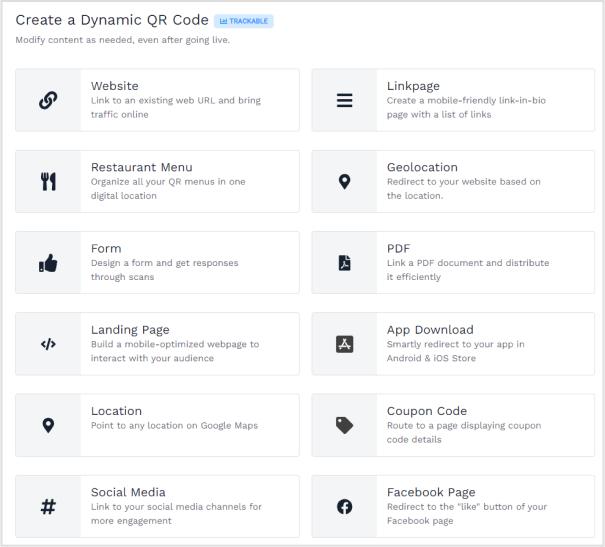The image size is (605, 547).
Task: Click the Restaurant Menu fork and knife icon
Action: [x=48, y=181]
